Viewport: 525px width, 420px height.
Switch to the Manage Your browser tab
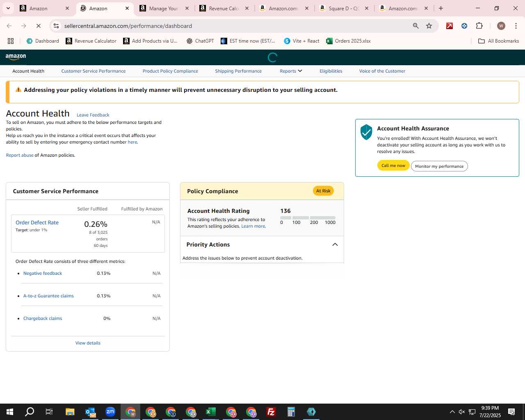(x=163, y=8)
